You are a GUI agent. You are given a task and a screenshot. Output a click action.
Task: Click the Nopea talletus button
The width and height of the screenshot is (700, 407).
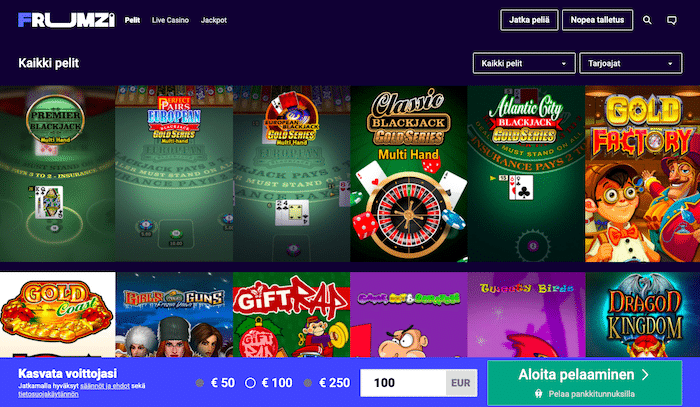[597, 20]
